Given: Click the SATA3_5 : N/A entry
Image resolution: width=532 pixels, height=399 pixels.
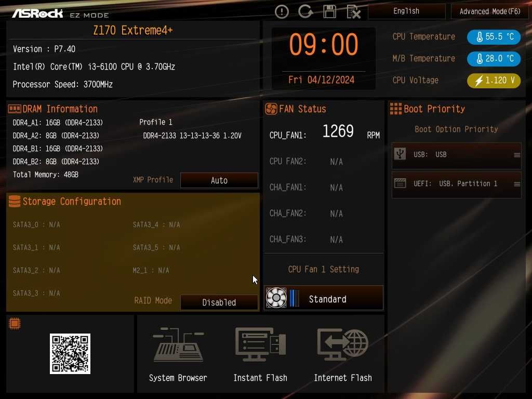Looking at the screenshot, I should (156, 247).
